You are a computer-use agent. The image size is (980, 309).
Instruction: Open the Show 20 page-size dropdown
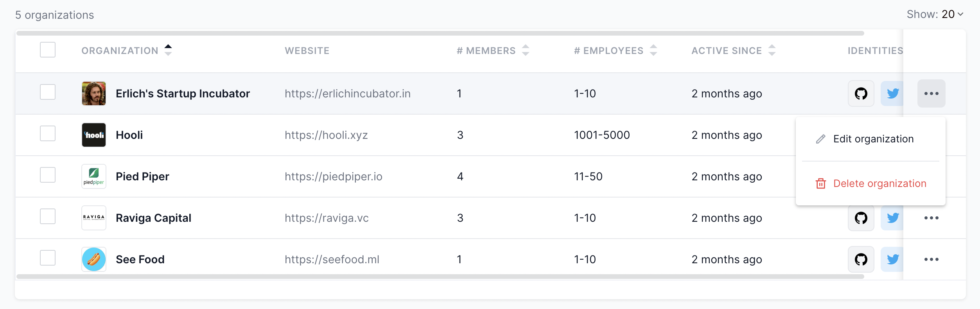coord(935,14)
